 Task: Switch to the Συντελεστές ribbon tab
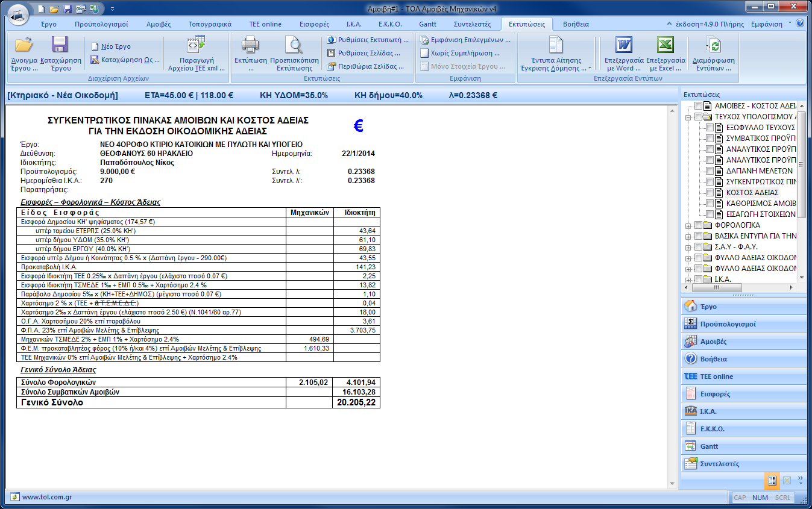coord(472,24)
